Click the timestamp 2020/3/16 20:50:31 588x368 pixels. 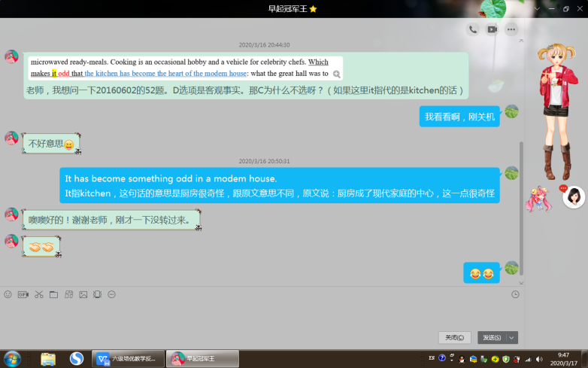[264, 161]
